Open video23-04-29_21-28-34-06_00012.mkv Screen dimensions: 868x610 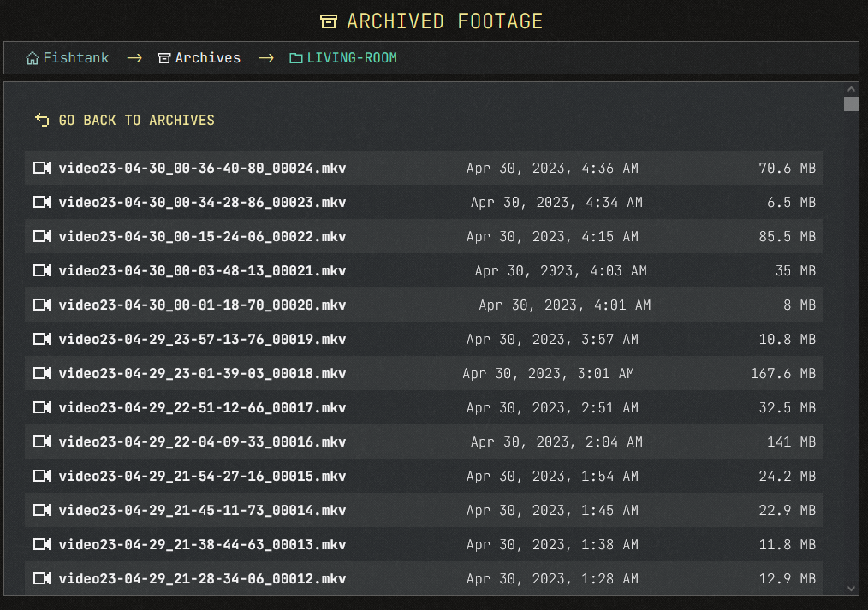(202, 579)
